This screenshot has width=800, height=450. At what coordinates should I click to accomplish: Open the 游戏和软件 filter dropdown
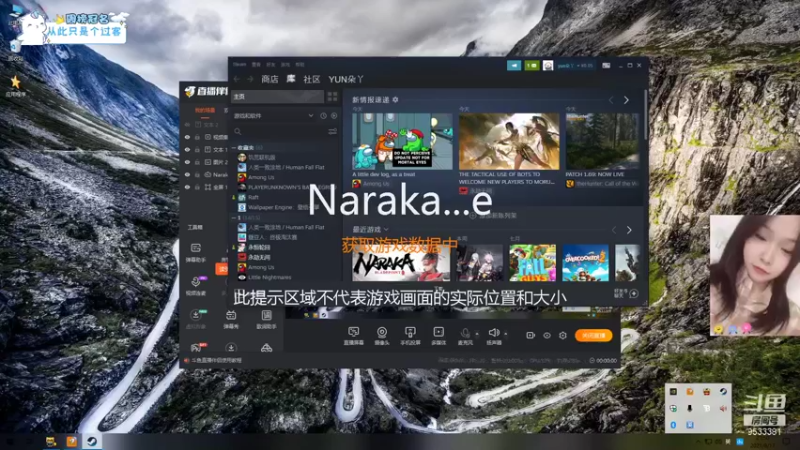click(273, 116)
